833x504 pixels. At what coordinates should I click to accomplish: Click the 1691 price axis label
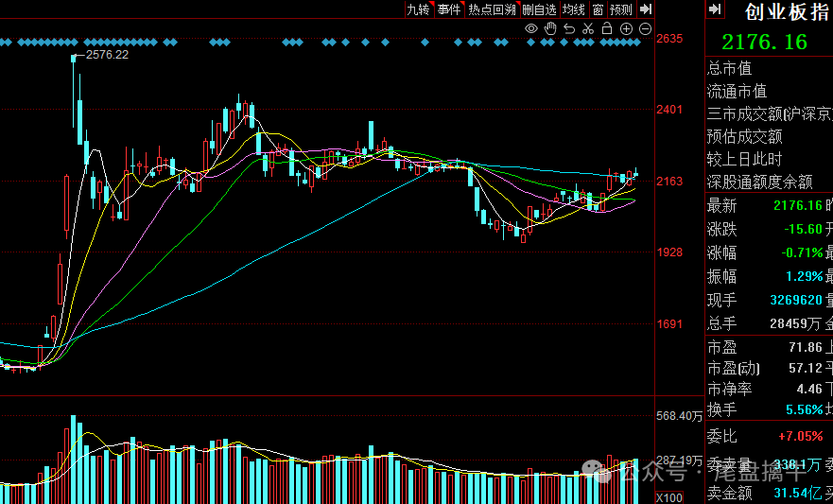[x=670, y=323]
